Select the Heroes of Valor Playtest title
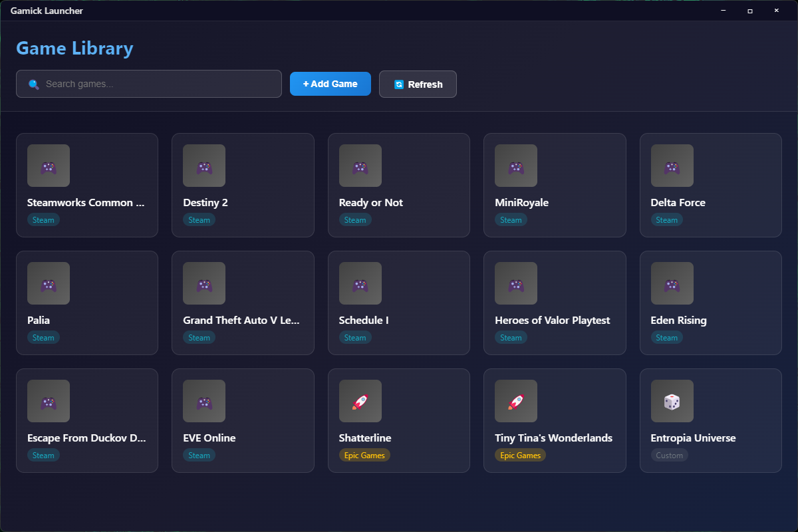 click(553, 321)
